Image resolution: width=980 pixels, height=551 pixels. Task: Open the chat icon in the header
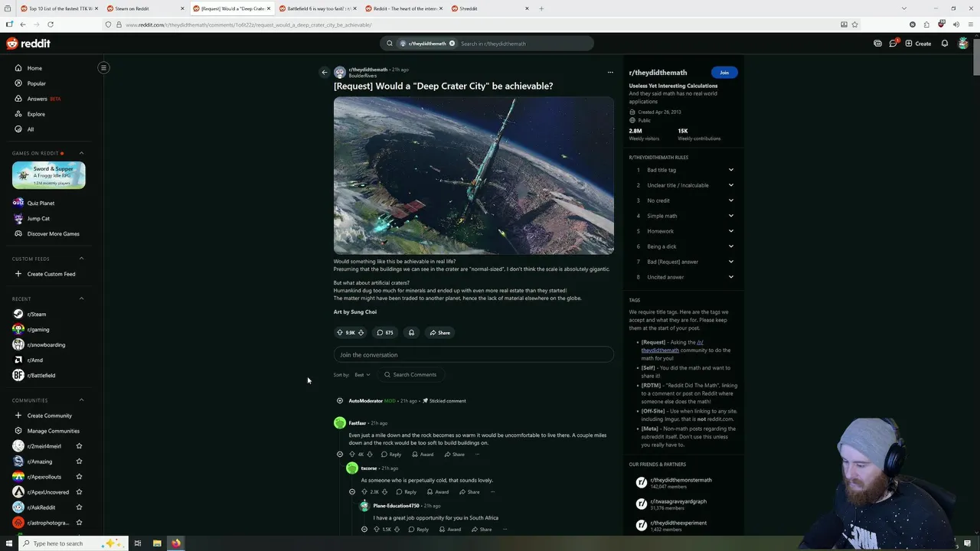[x=893, y=44]
